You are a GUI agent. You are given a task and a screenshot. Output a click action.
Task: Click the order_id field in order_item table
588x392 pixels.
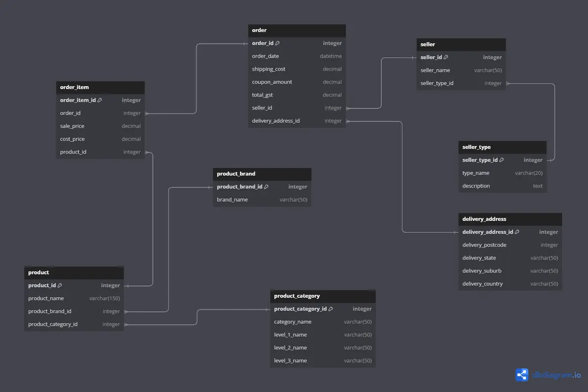[100, 113]
